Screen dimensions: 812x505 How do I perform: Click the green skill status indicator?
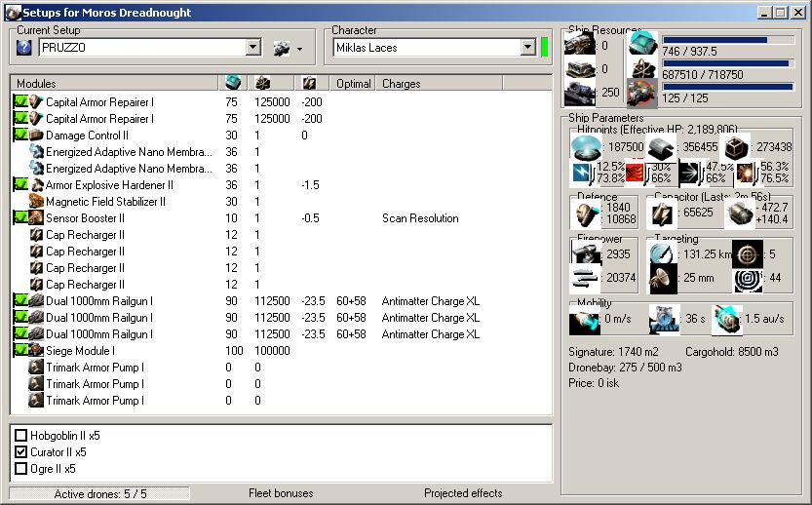[544, 48]
